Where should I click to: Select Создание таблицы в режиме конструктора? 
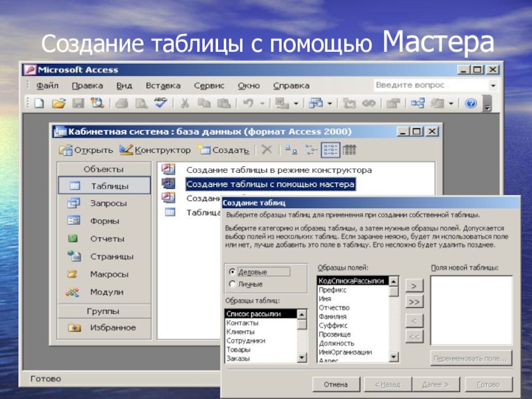click(x=279, y=170)
